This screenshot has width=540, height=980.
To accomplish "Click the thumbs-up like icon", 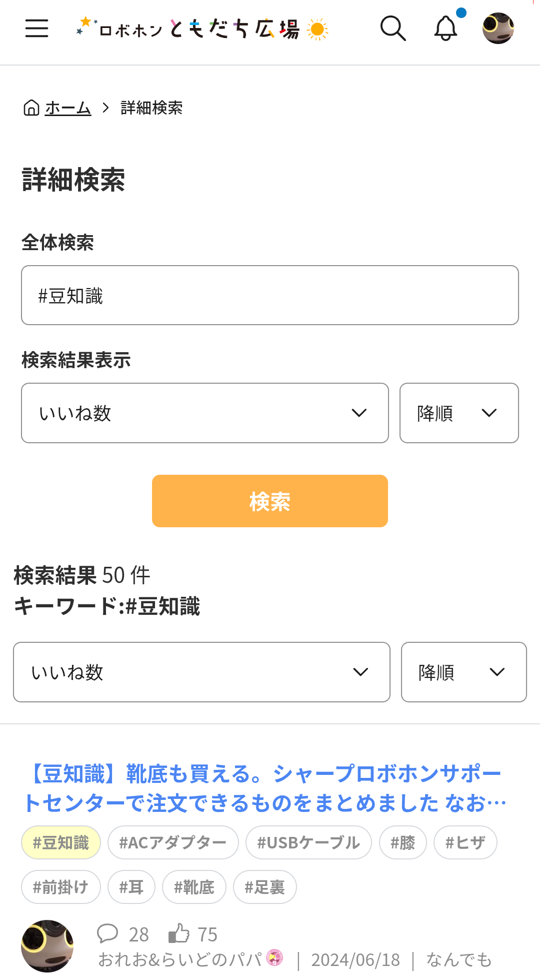I will point(179,933).
